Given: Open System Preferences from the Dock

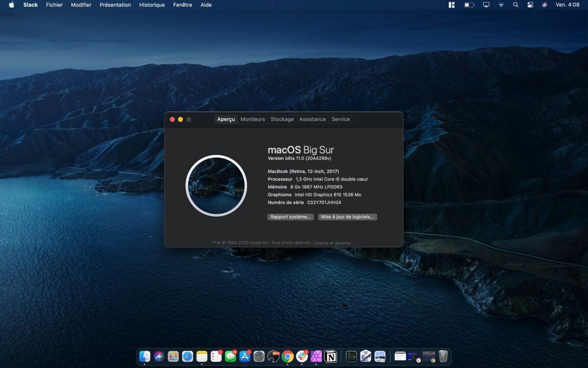Looking at the screenshot, I should pos(259,356).
